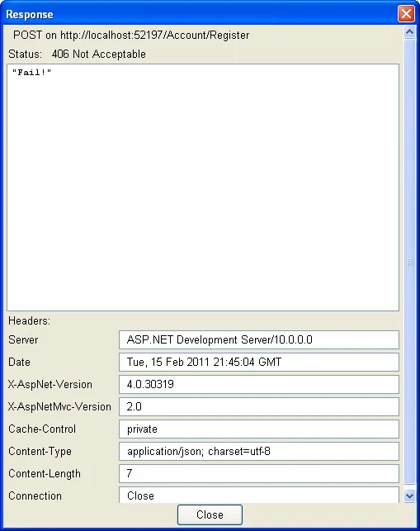The image size is (420, 531).
Task: Click the Content-Length value field
Action: pos(259,473)
